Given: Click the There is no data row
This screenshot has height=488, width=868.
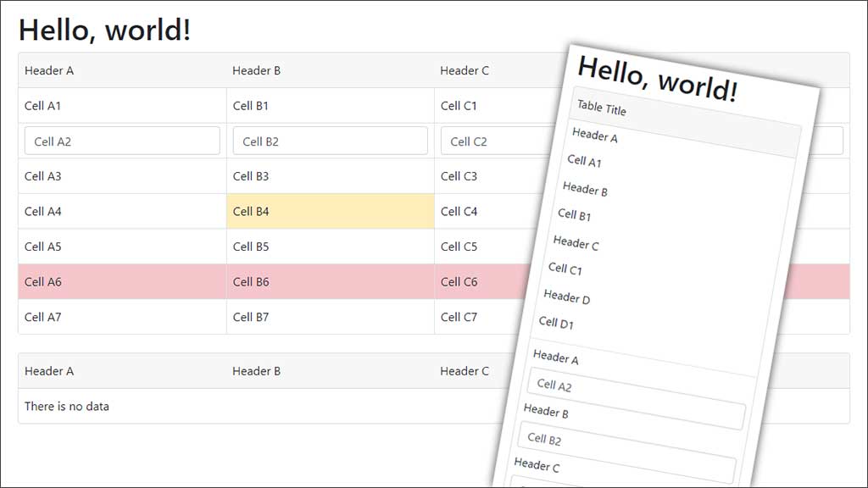Looking at the screenshot, I should 67,407.
